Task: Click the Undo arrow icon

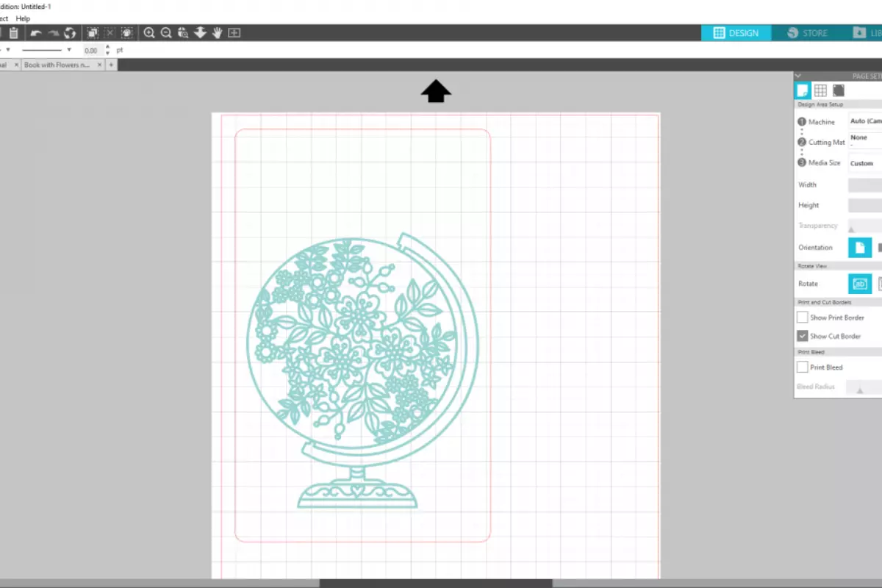Action: (x=35, y=33)
